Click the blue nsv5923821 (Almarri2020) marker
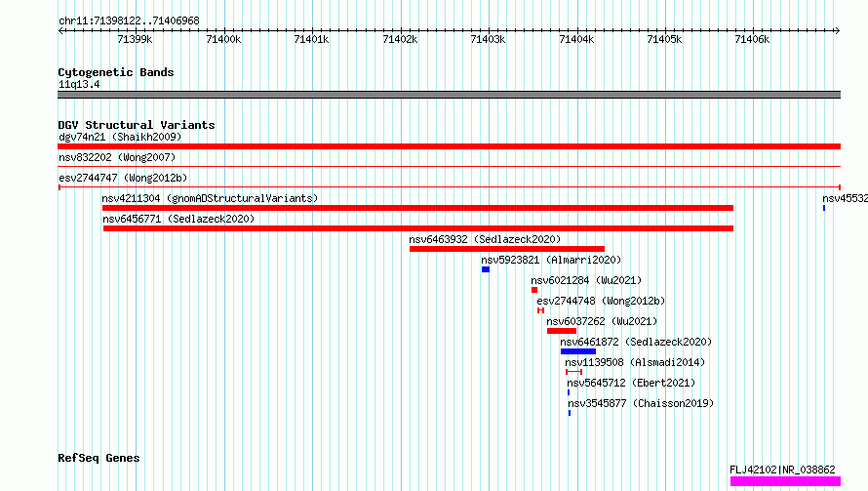This screenshot has width=868, height=491. pyautogui.click(x=486, y=269)
